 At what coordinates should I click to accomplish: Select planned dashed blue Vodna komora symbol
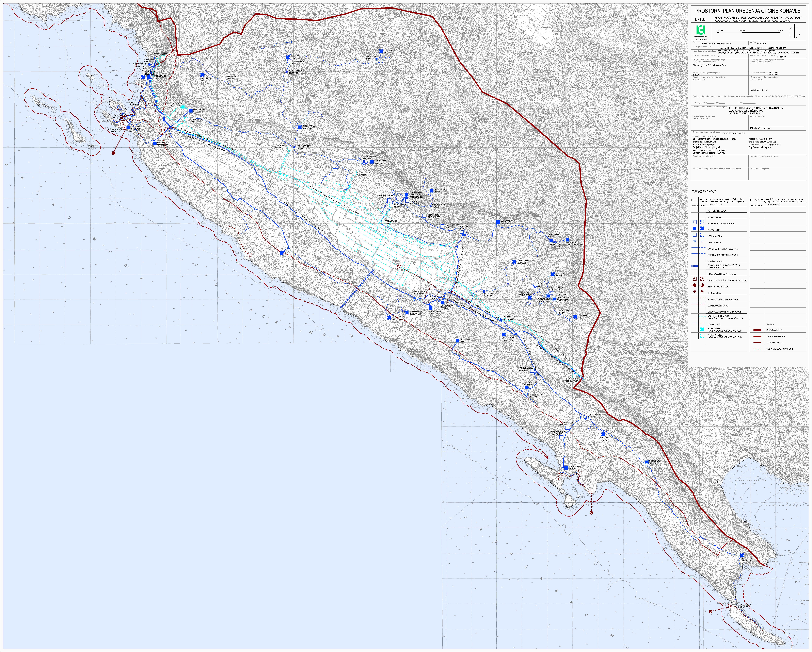[702, 235]
